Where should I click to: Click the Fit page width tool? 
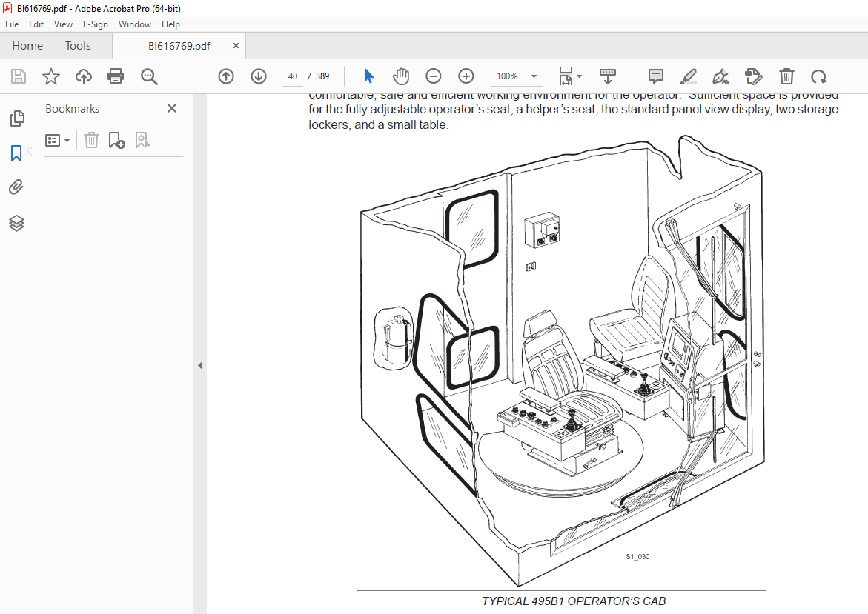pyautogui.click(x=565, y=76)
